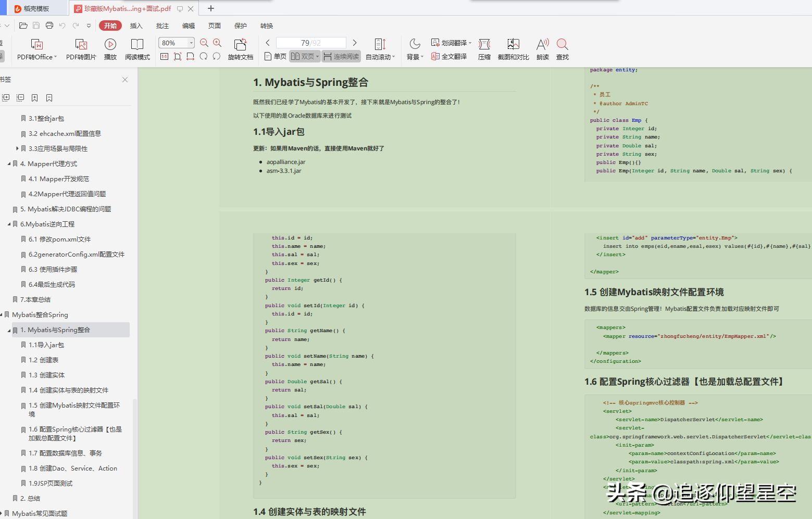Screen dimensions: 812x519
Task: Open the 保护 ribbon tab
Action: click(x=240, y=26)
